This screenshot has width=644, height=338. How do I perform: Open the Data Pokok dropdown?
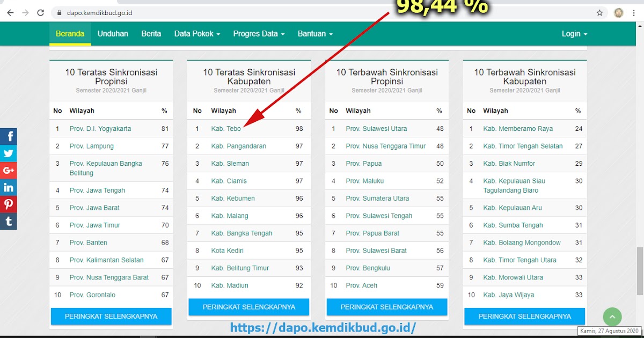[x=196, y=33]
